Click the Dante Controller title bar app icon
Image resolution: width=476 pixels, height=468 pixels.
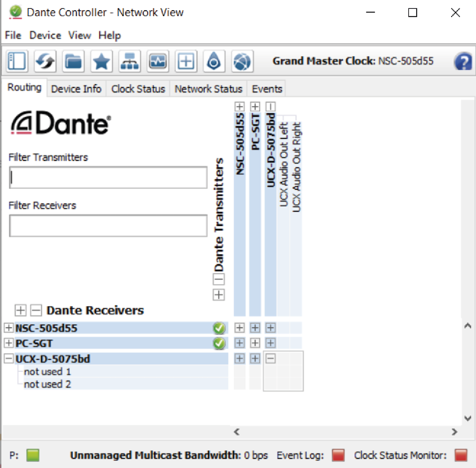[x=16, y=13]
